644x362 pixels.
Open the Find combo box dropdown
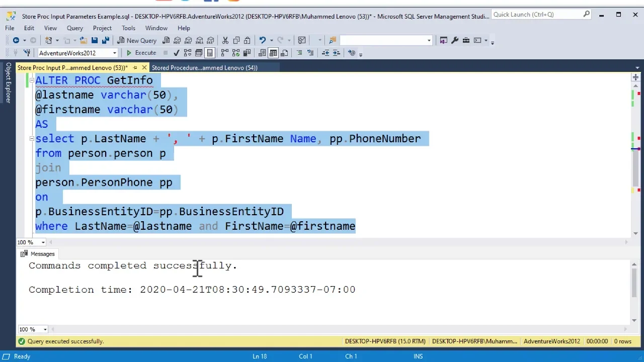pyautogui.click(x=429, y=40)
